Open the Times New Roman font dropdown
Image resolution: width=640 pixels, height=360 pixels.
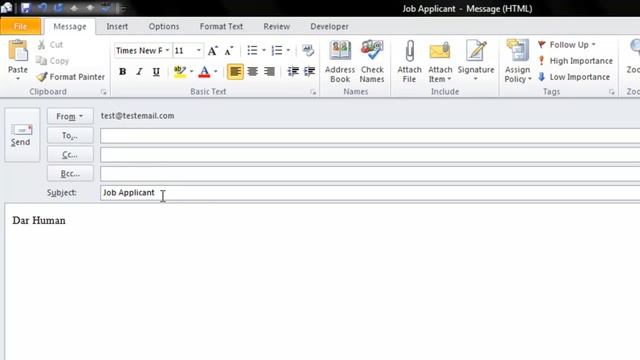click(x=167, y=51)
